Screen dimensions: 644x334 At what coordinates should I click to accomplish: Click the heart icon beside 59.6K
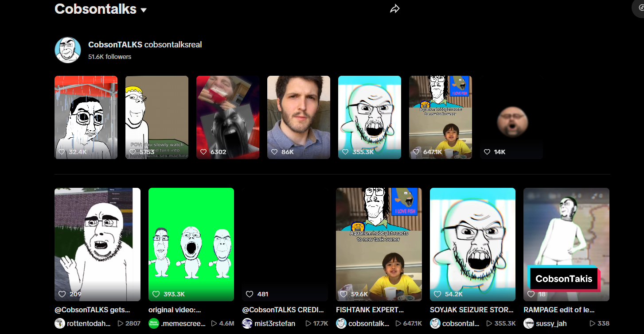tap(343, 294)
